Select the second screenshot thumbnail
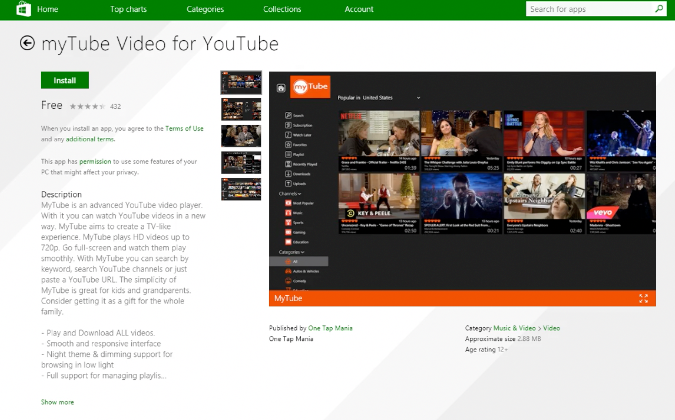 click(x=241, y=109)
